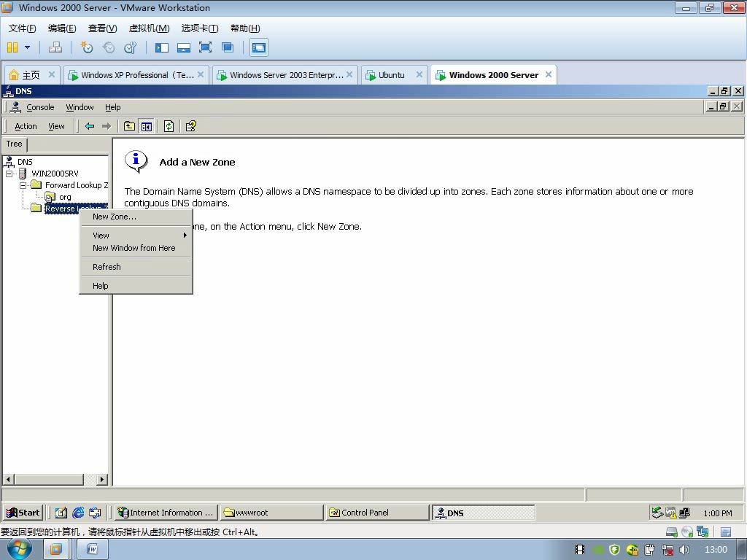This screenshot has width=747, height=560.
Task: Open the Help menu in DNS console
Action: point(113,107)
